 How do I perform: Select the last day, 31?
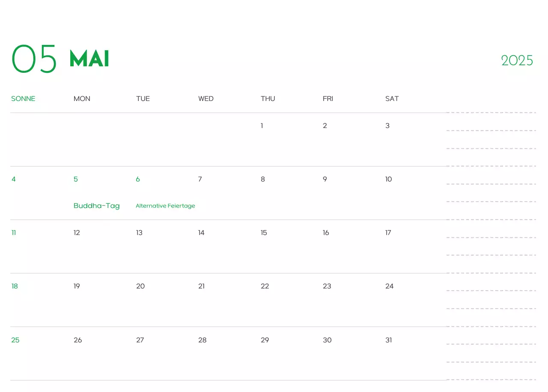[x=388, y=340]
